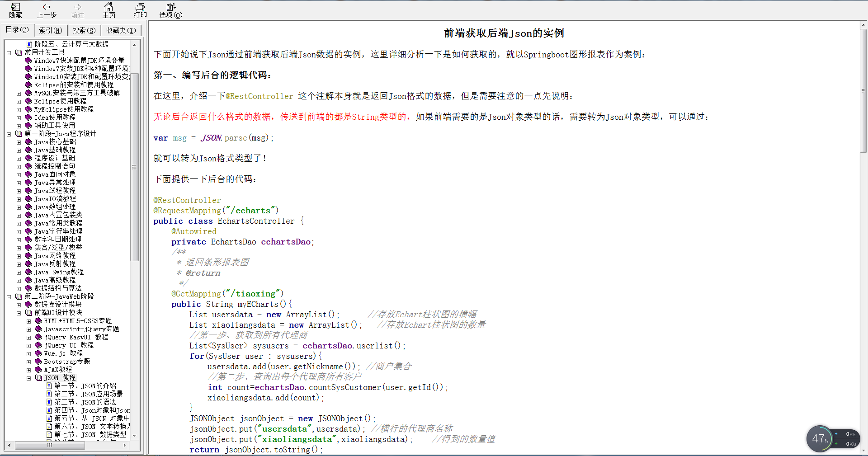
Task: Switch to the 目录 (Contents) tab
Action: click(x=17, y=30)
